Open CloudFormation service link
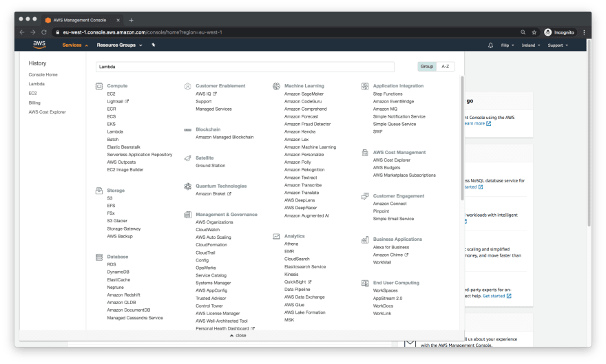606x364 pixels. (211, 245)
